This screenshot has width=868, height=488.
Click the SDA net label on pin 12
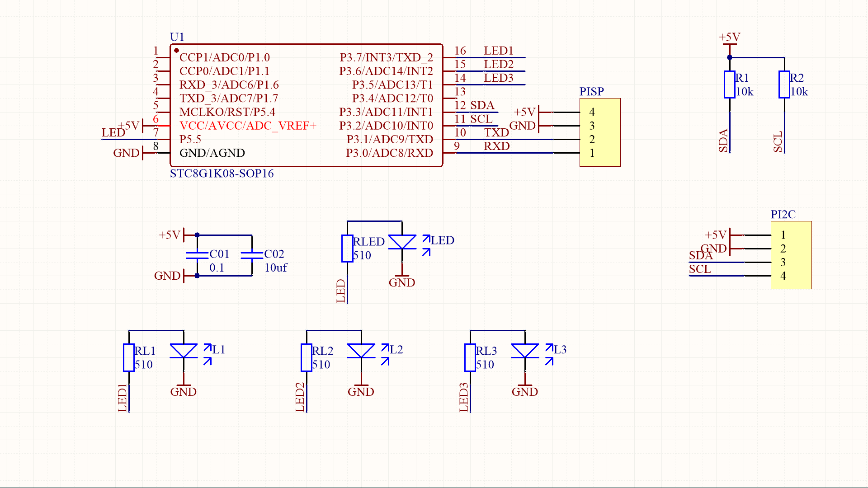tap(483, 106)
